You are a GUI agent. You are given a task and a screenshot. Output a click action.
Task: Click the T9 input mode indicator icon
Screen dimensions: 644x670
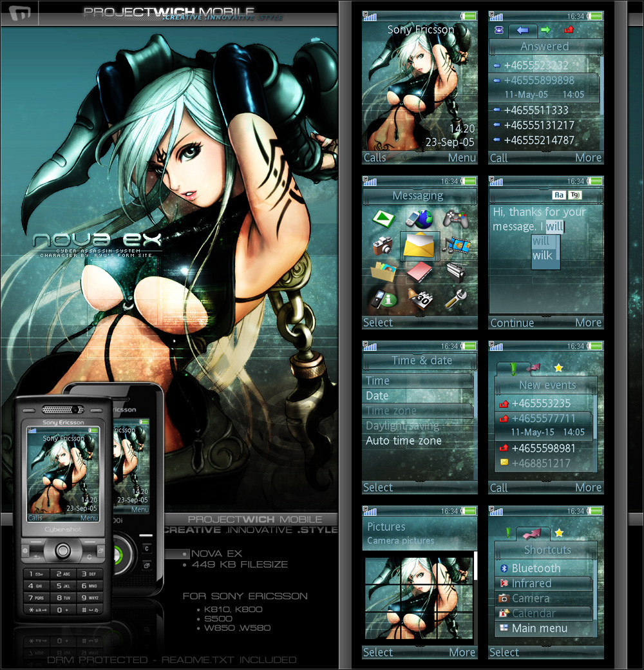click(x=575, y=195)
